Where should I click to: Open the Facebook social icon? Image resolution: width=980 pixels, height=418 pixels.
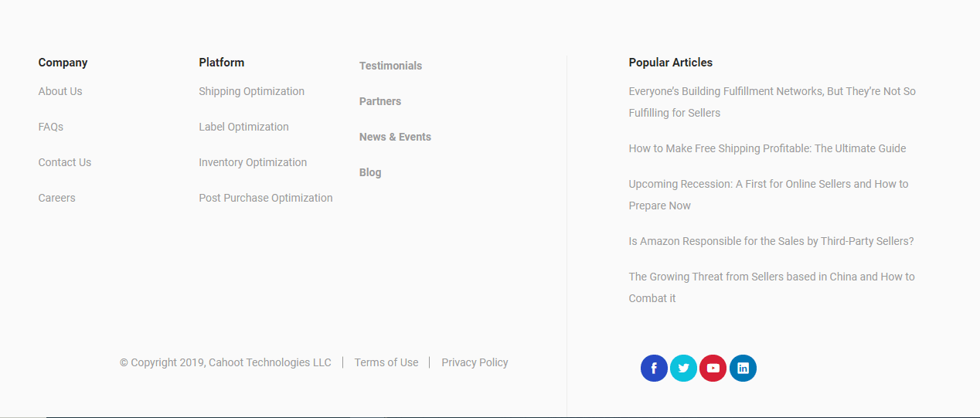point(654,368)
